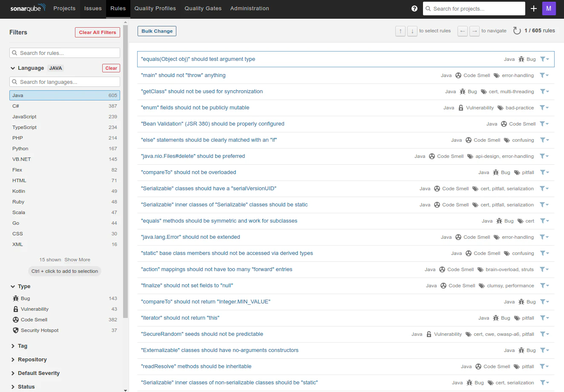564x392 pixels.
Task: Focus the Search for projects field
Action: [x=474, y=9]
